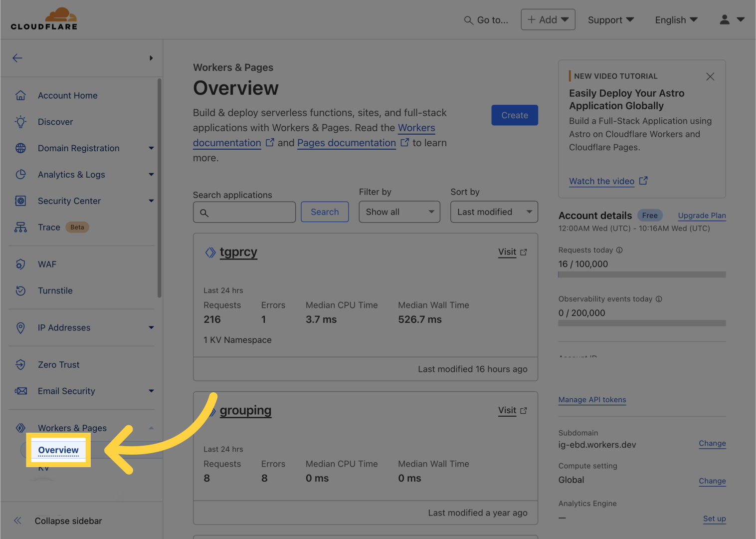
Task: Open the grouping application link
Action: click(245, 411)
